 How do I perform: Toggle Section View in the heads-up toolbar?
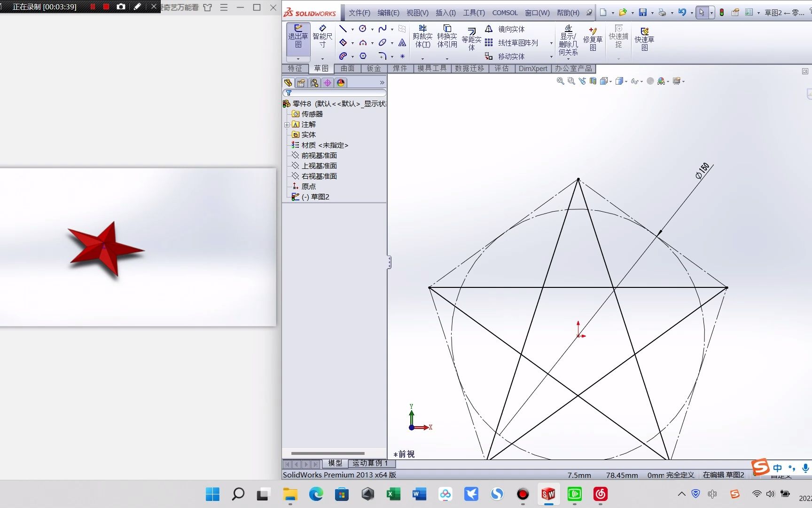pyautogui.click(x=593, y=81)
